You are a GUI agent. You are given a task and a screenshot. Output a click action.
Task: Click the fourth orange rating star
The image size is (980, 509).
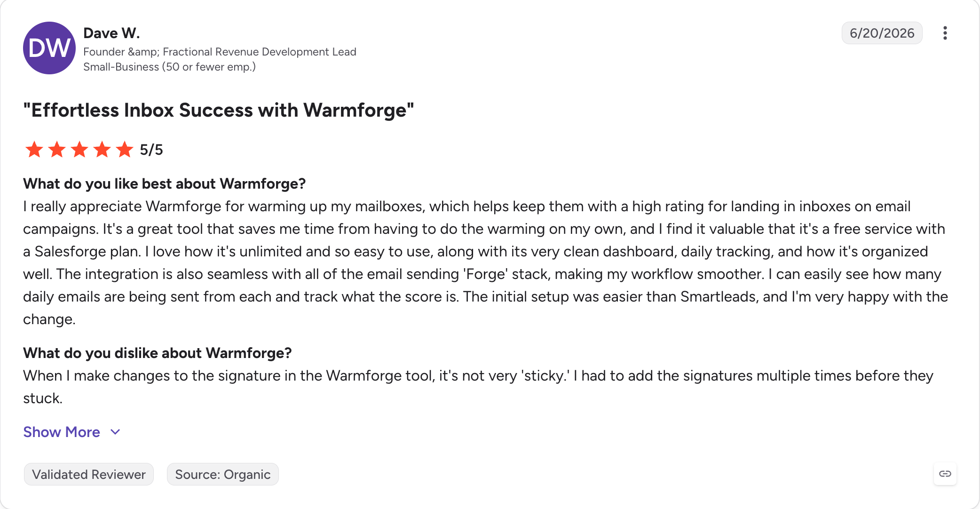[102, 150]
